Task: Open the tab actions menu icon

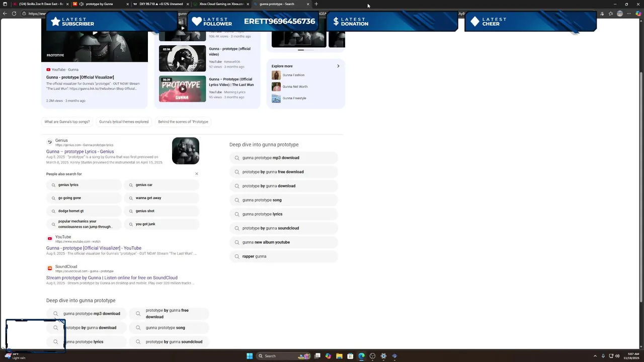Action: click(5, 4)
